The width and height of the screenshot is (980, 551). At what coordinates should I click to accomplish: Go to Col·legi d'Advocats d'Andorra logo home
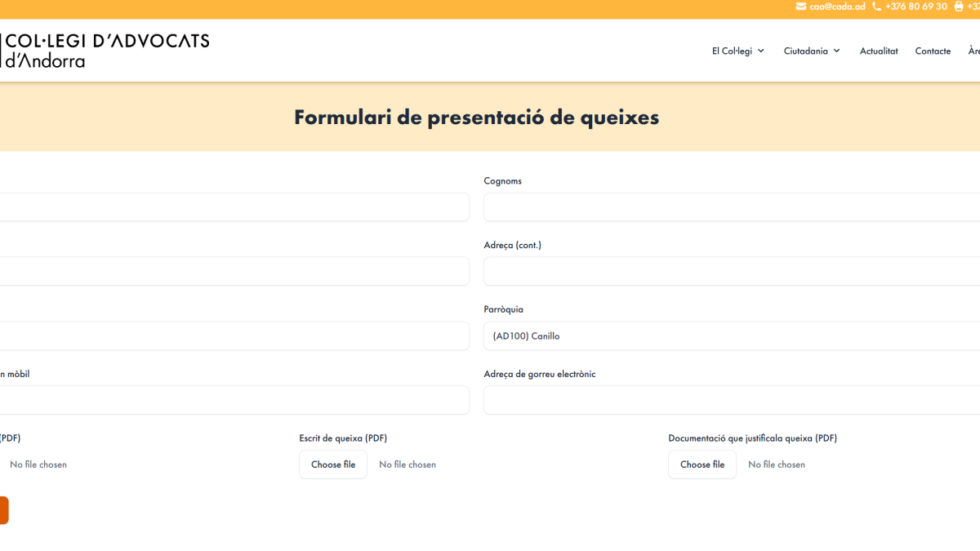point(105,51)
